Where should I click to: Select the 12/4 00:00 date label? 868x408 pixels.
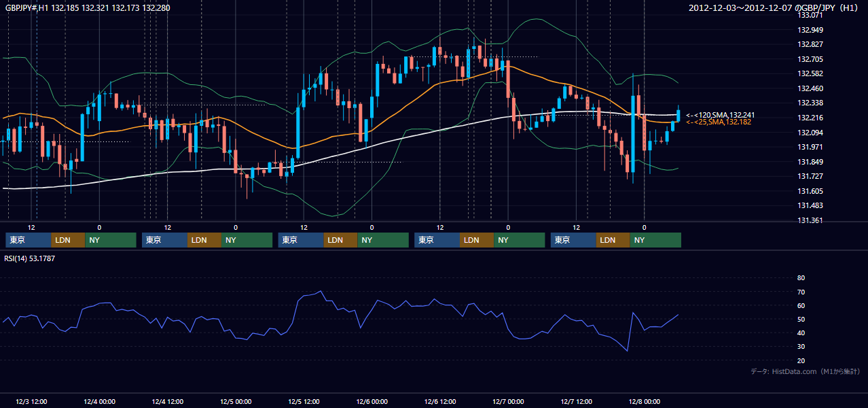tap(99, 401)
